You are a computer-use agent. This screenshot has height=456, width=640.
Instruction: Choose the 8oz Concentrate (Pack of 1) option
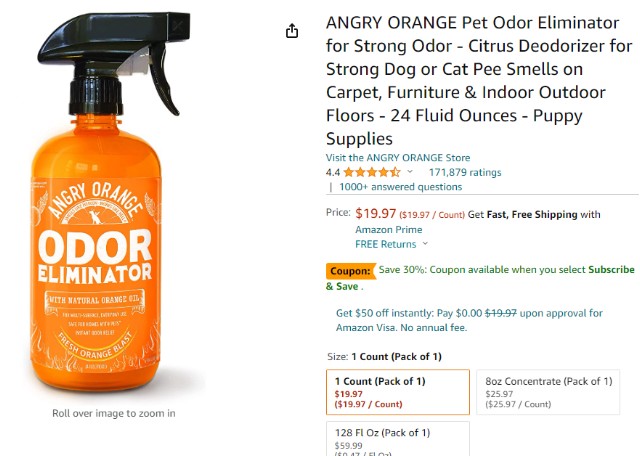point(548,392)
